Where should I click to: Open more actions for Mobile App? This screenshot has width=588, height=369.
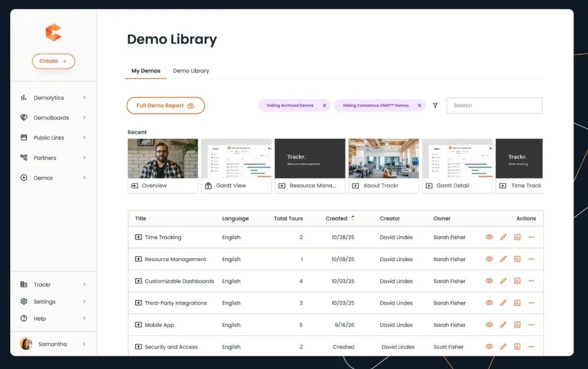point(531,324)
